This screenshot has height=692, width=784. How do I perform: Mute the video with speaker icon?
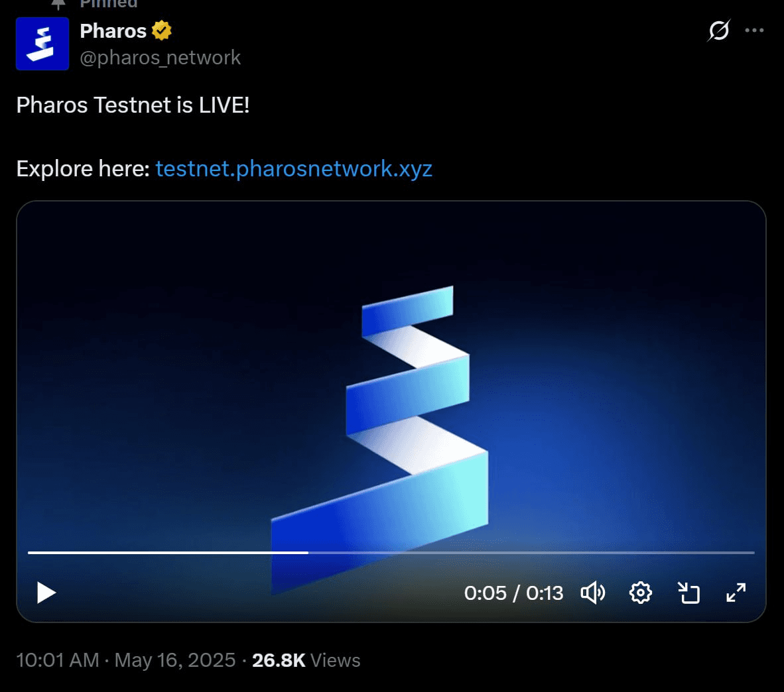coord(593,593)
